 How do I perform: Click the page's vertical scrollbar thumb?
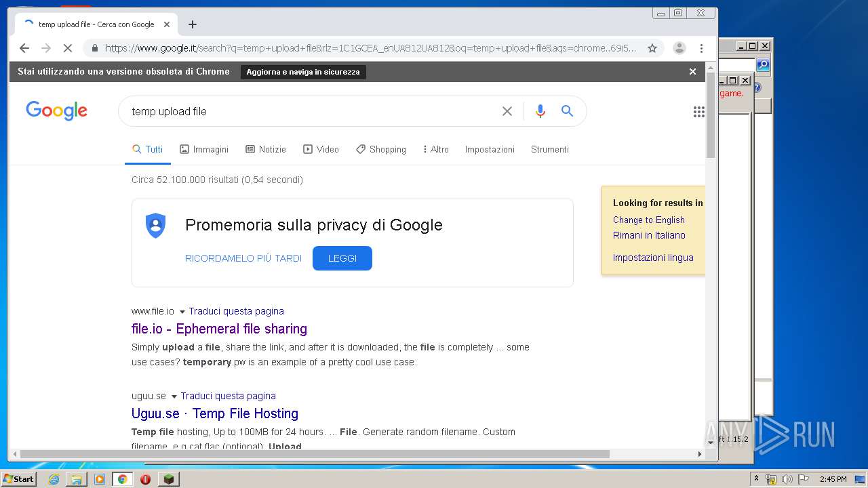[711, 115]
